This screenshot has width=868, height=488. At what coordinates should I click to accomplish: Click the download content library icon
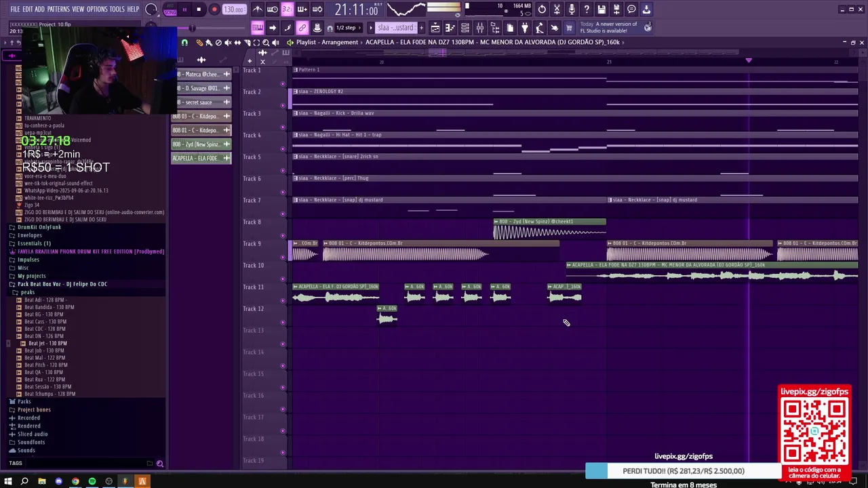(646, 9)
